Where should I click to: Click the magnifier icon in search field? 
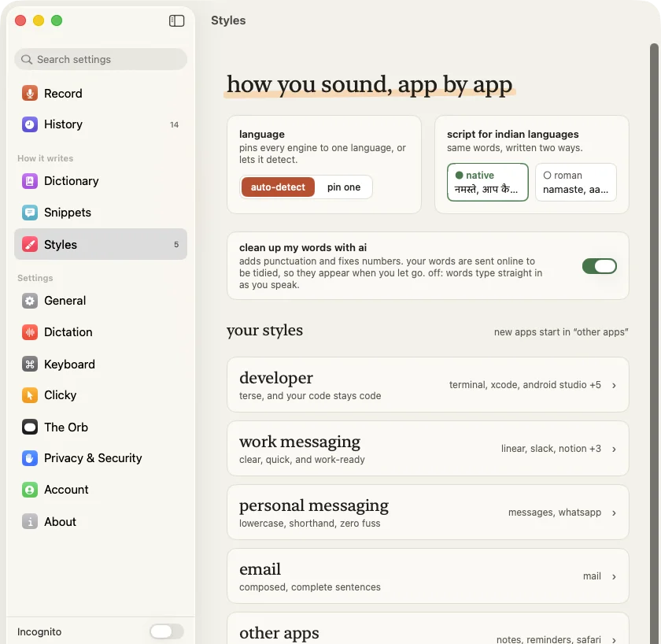(x=27, y=60)
